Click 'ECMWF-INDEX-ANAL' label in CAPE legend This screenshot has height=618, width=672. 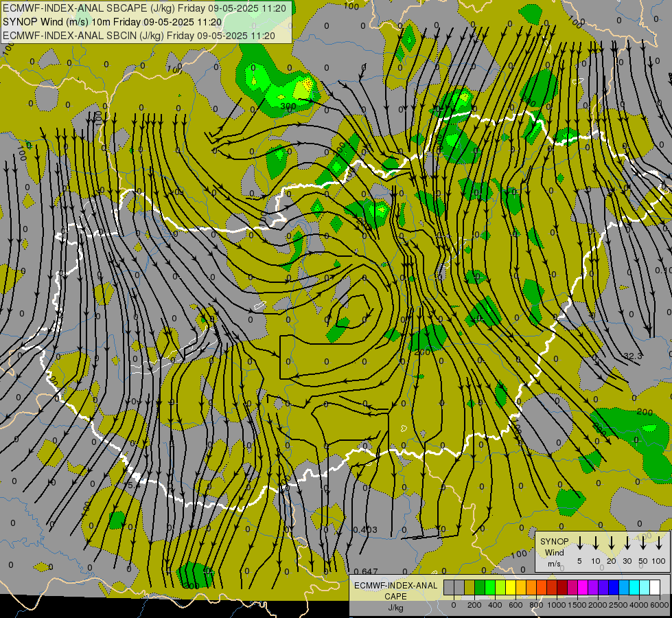pos(395,586)
